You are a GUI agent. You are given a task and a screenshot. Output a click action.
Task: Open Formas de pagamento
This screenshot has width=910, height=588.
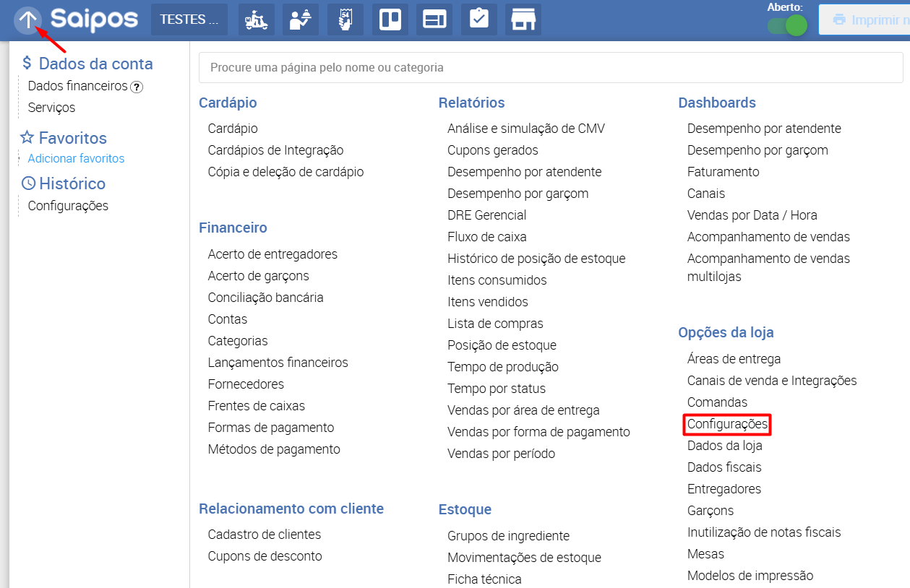[270, 428]
